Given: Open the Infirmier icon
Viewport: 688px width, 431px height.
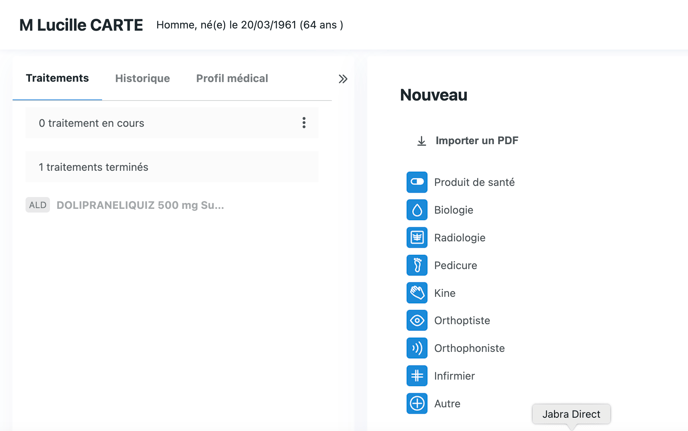Looking at the screenshot, I should pos(417,376).
